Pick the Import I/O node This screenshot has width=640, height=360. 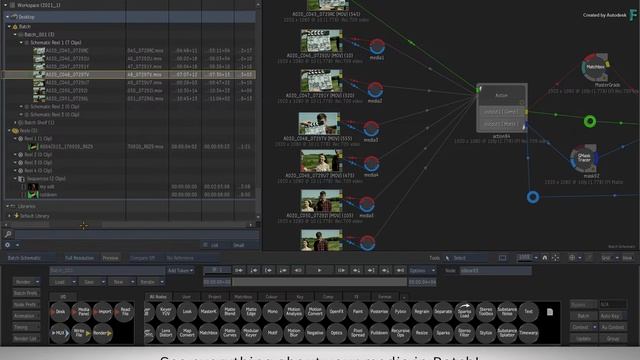102,311
